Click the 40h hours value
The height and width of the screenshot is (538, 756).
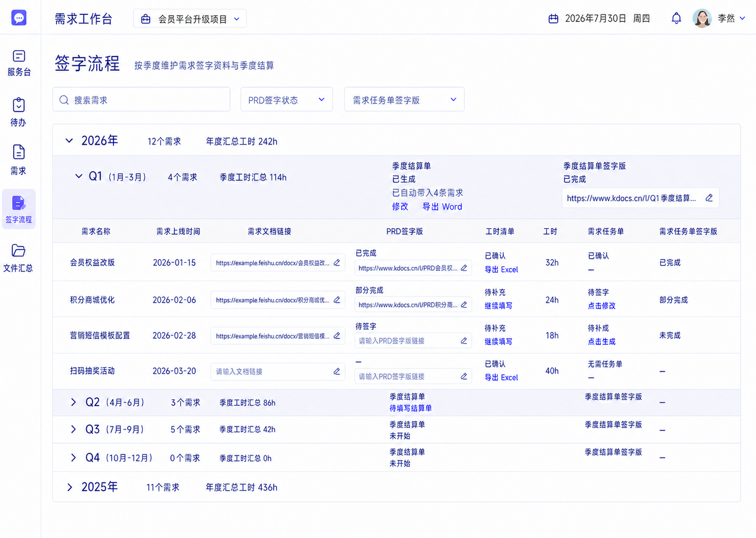pyautogui.click(x=552, y=371)
